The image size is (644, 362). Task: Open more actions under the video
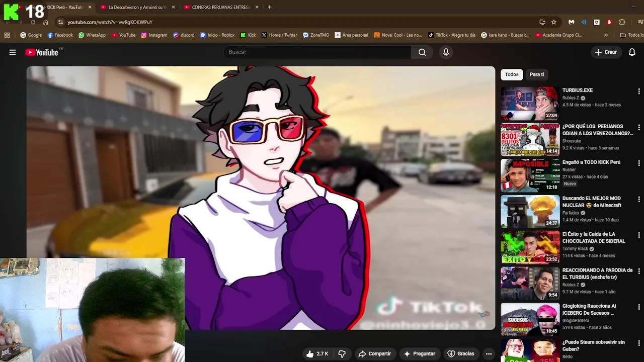(489, 354)
